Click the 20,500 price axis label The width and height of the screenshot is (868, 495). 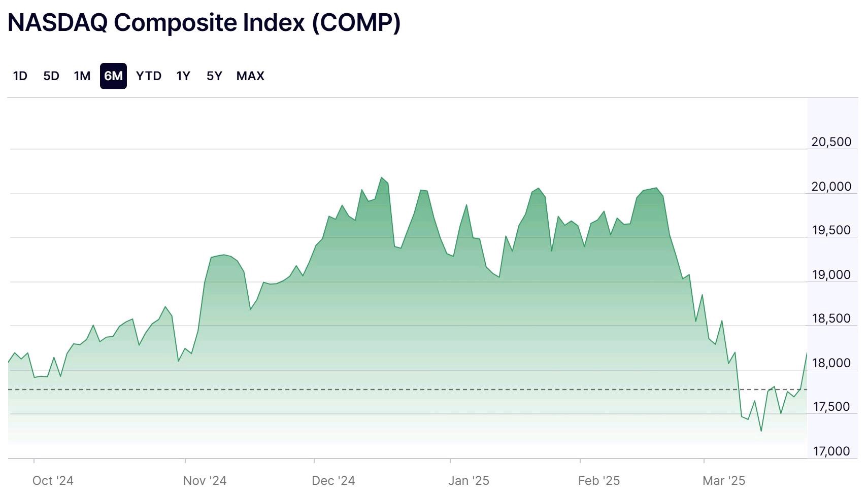pyautogui.click(x=831, y=142)
